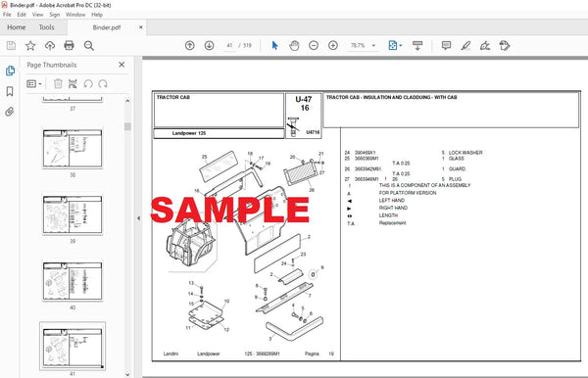The height and width of the screenshot is (378, 588).
Task: Click the 'GUARD' part description
Action: (x=457, y=169)
